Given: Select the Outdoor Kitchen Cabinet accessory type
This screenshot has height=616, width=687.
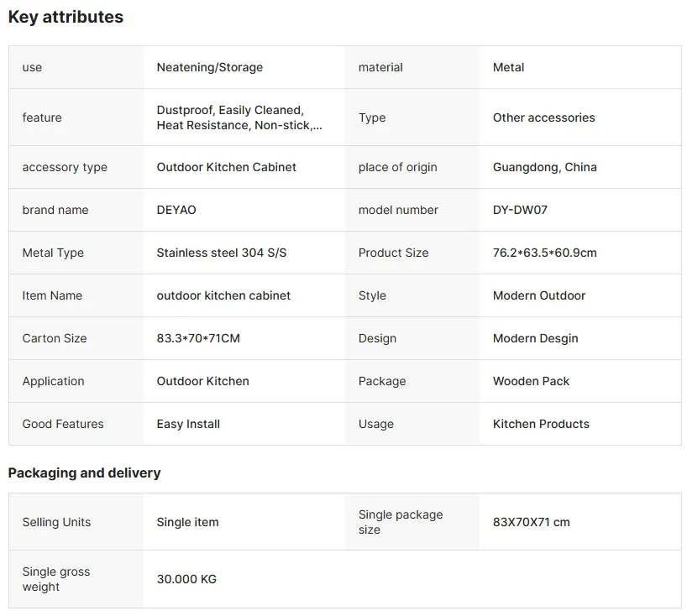Looking at the screenshot, I should pyautogui.click(x=227, y=167).
